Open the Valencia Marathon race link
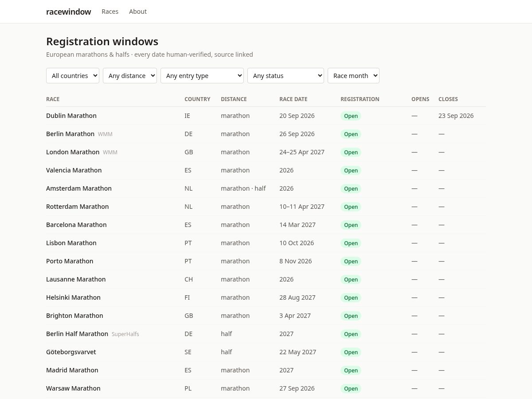 [x=74, y=170]
